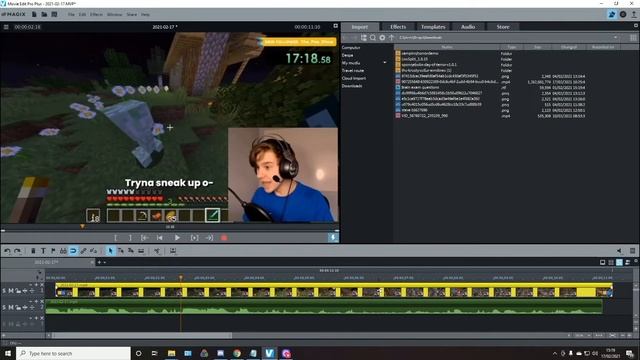Add a new movie tab with plus
Viewport: 640px width, 360px height.
coord(99,262)
